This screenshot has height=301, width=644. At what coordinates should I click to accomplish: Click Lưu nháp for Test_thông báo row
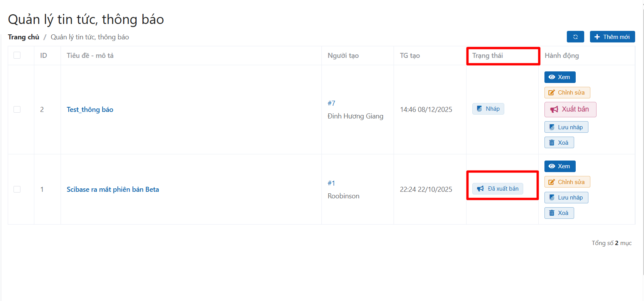pos(566,127)
